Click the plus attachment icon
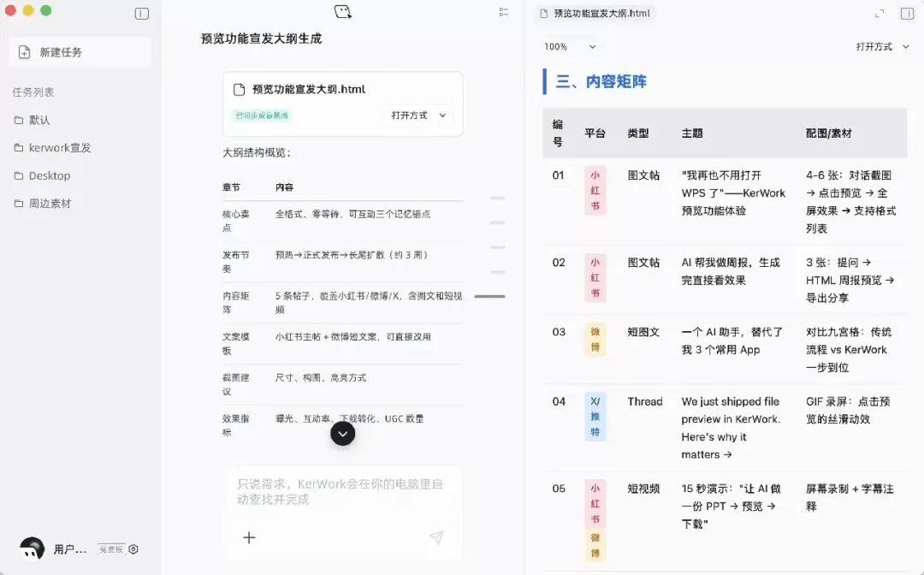This screenshot has height=575, width=924. point(249,537)
